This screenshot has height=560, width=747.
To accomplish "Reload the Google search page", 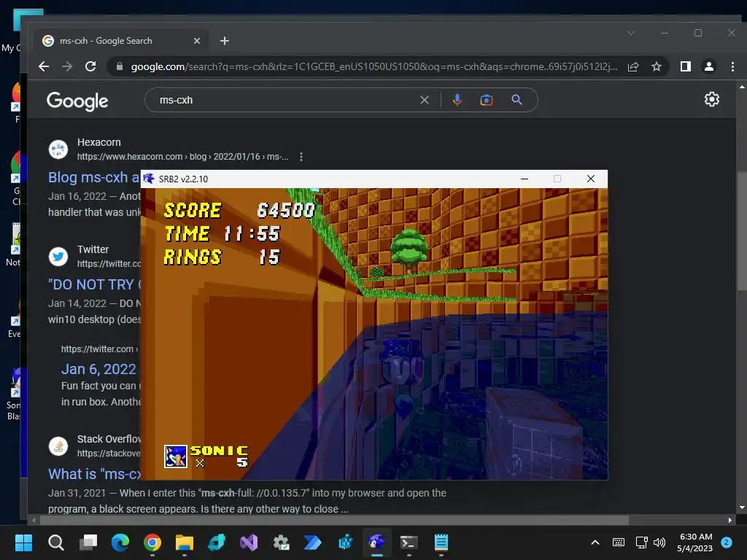I will pos(90,66).
